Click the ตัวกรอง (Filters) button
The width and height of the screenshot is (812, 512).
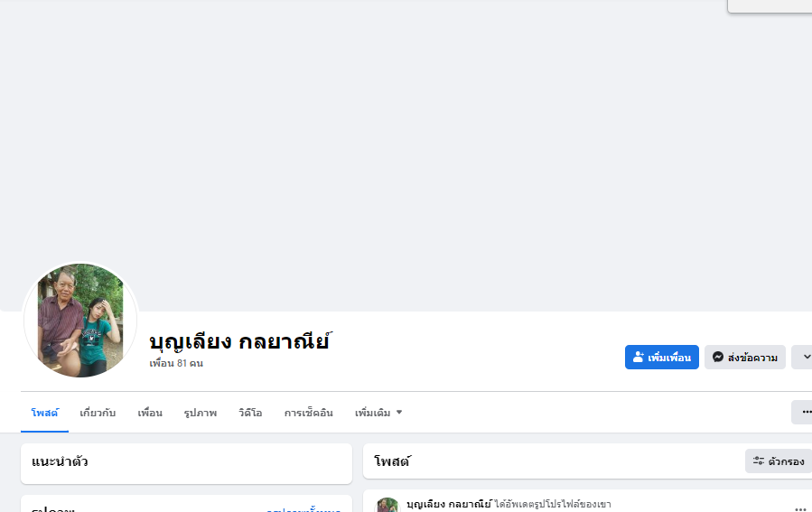[778, 461]
